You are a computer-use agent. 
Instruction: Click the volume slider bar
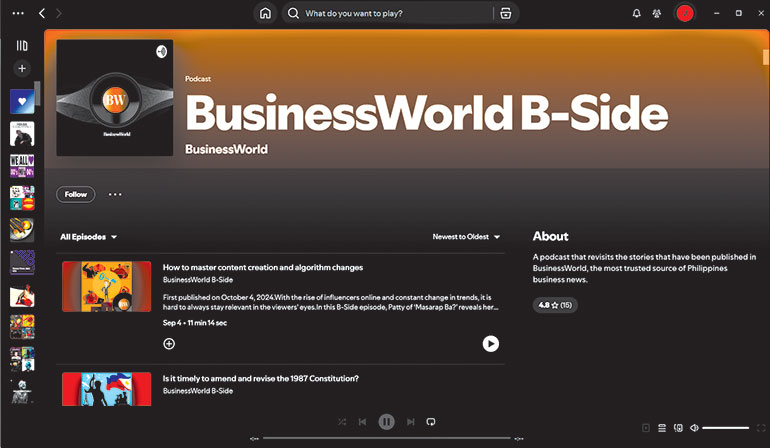pyautogui.click(x=726, y=428)
